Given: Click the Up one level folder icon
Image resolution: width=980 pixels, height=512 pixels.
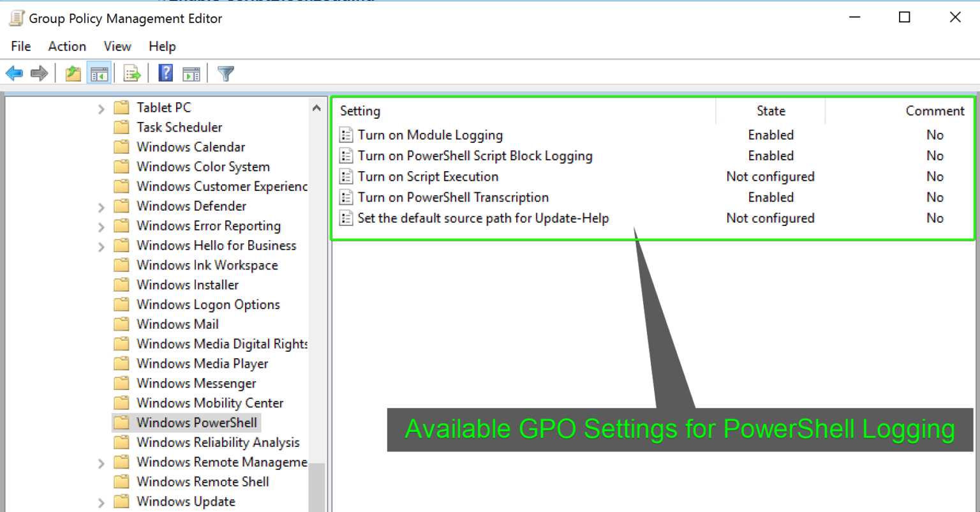Looking at the screenshot, I should (73, 72).
